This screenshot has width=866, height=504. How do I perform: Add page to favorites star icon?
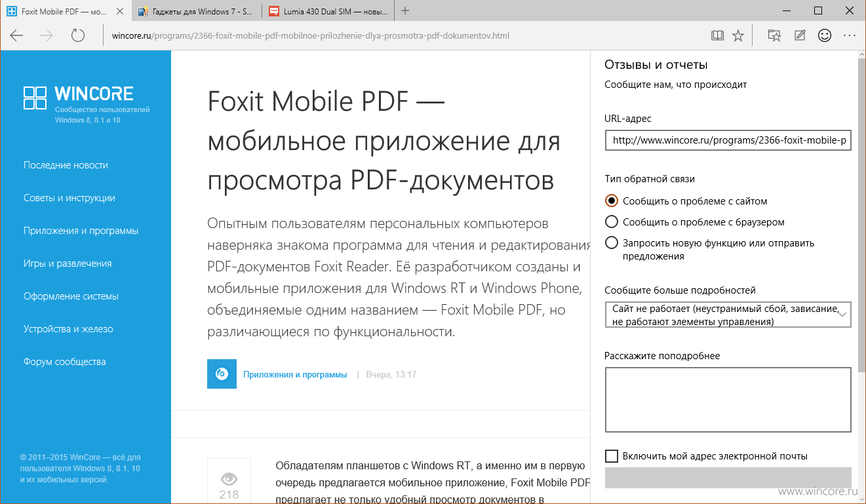[738, 36]
